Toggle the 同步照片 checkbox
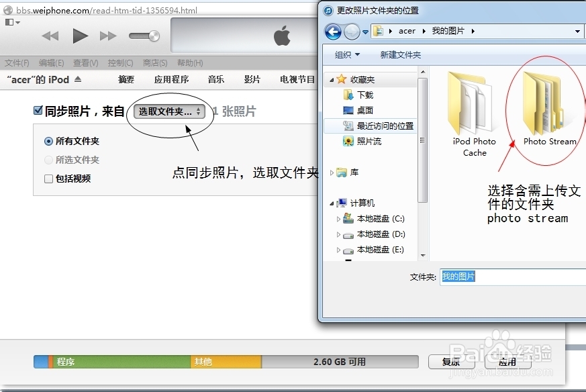Image resolution: width=586 pixels, height=392 pixels. coord(38,110)
